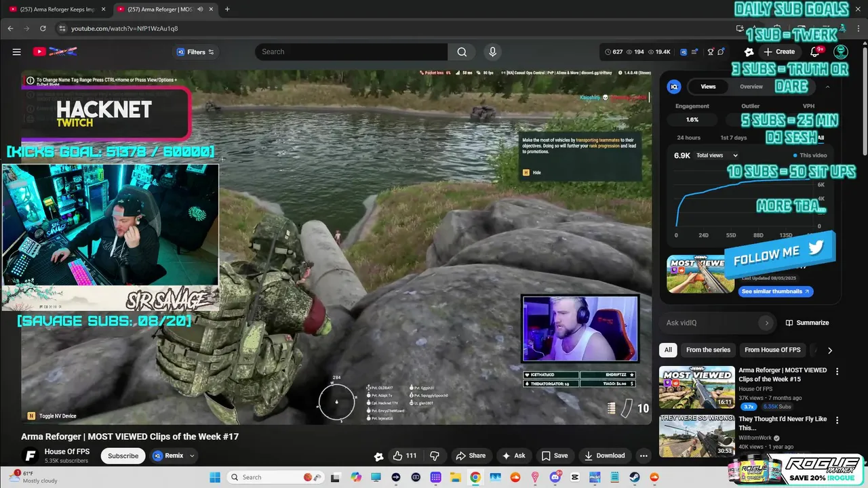Open 'They Thought I'd Never Fly Like This' thumbnail

tap(696, 436)
